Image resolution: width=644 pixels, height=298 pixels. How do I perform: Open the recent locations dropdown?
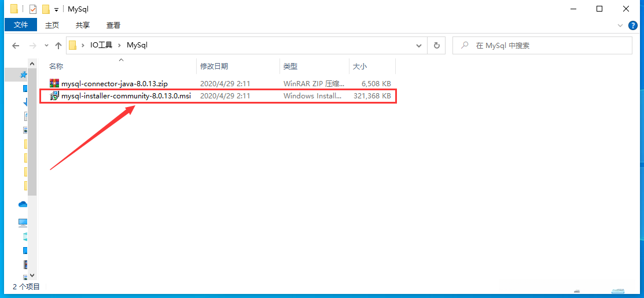click(46, 46)
